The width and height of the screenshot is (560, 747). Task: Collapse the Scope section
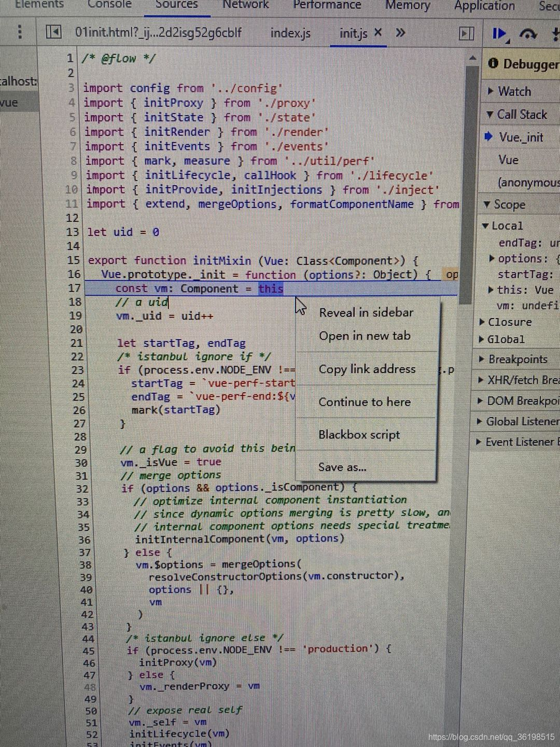[x=505, y=204]
